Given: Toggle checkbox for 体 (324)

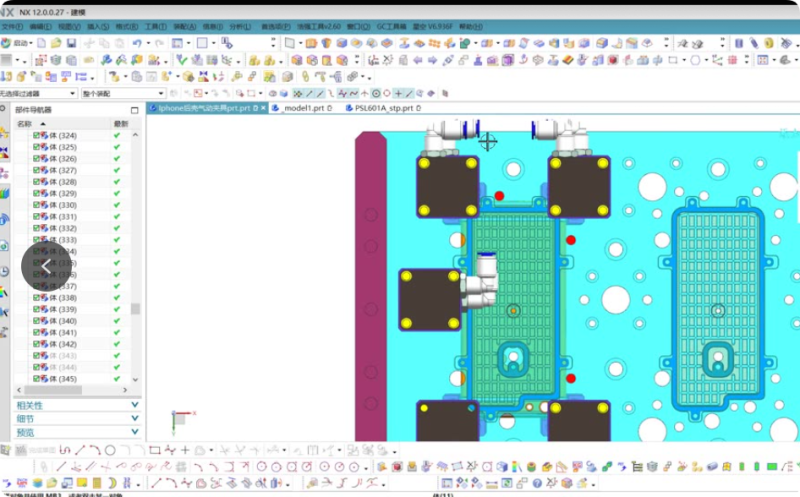Looking at the screenshot, I should click(x=36, y=136).
